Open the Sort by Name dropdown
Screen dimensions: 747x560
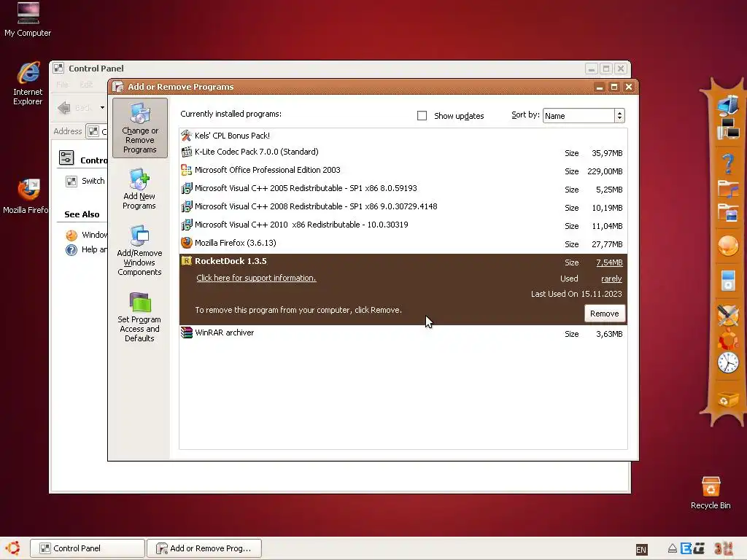pos(583,116)
